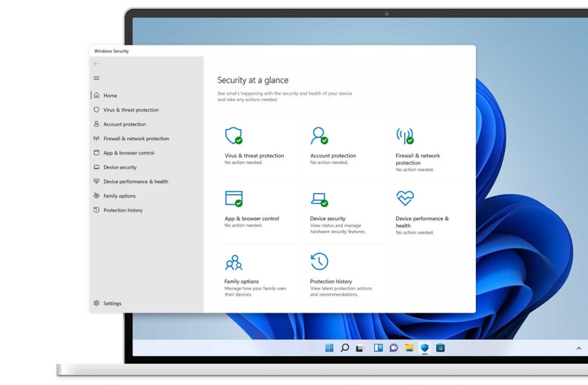Click the Virus & threat protection tile title
This screenshot has width=588, height=385.
pyautogui.click(x=254, y=156)
